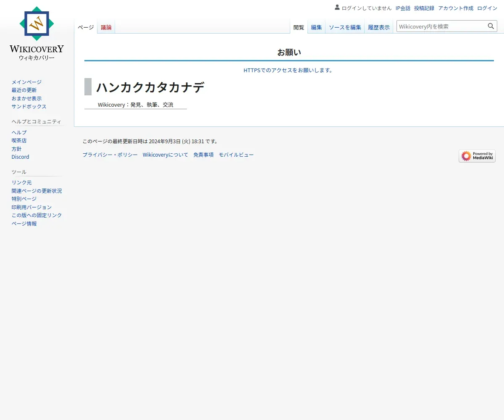Open 最近の更新 in sidebar

click(24, 90)
